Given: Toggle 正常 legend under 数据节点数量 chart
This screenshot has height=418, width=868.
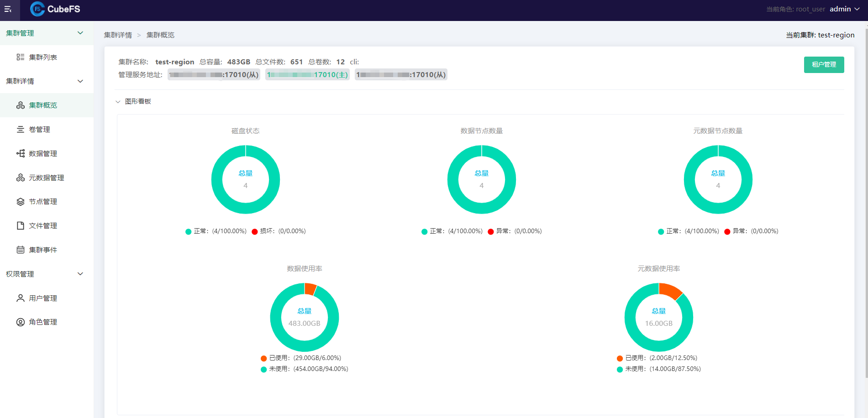Looking at the screenshot, I should pos(452,231).
